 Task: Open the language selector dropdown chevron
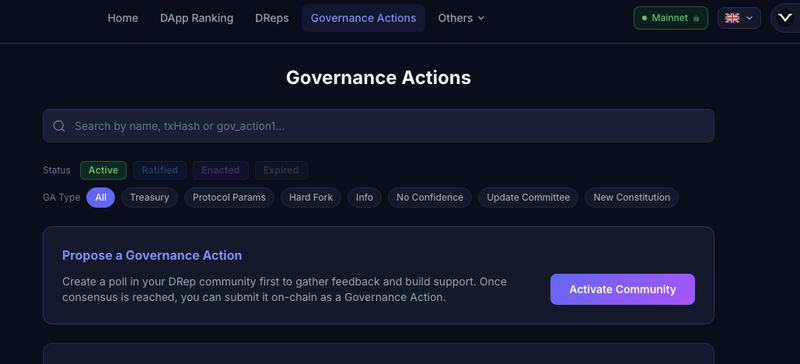click(x=749, y=18)
